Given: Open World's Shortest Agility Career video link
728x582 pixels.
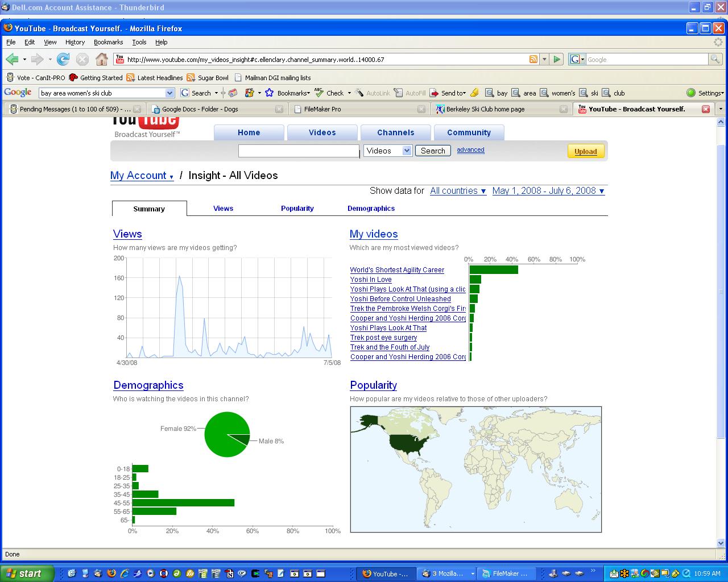Looking at the screenshot, I should click(x=397, y=270).
